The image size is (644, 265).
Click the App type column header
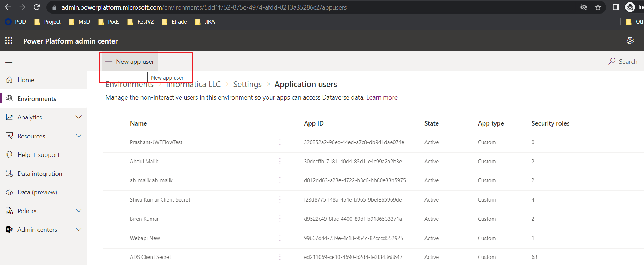click(x=491, y=123)
